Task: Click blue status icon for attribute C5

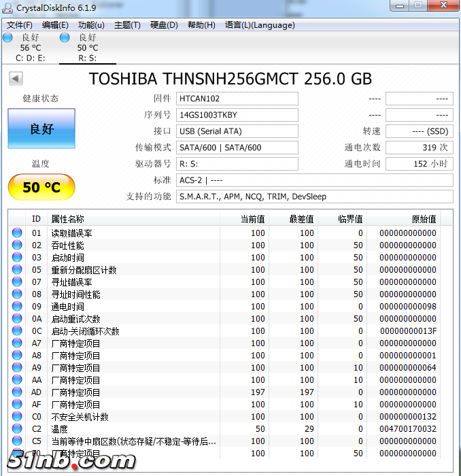Action: tap(17, 441)
